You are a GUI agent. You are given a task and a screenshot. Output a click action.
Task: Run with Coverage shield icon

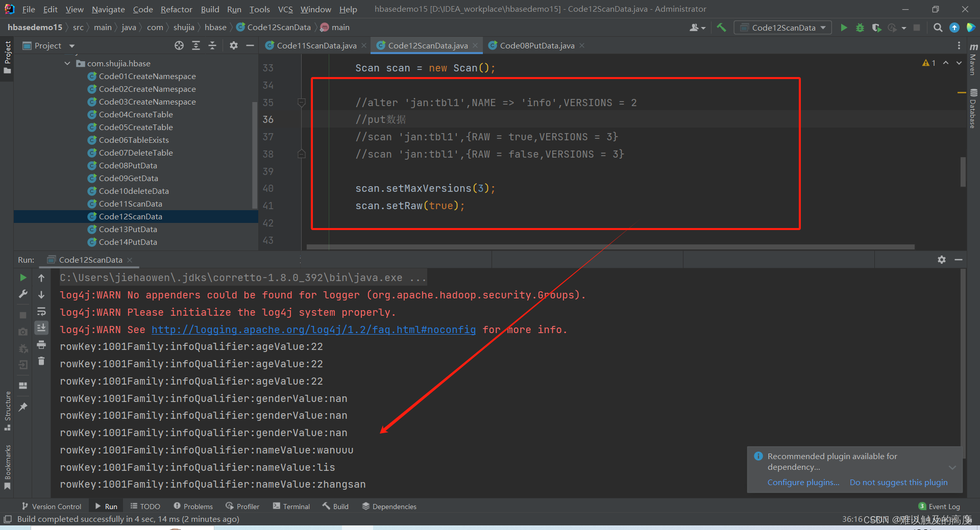click(876, 28)
